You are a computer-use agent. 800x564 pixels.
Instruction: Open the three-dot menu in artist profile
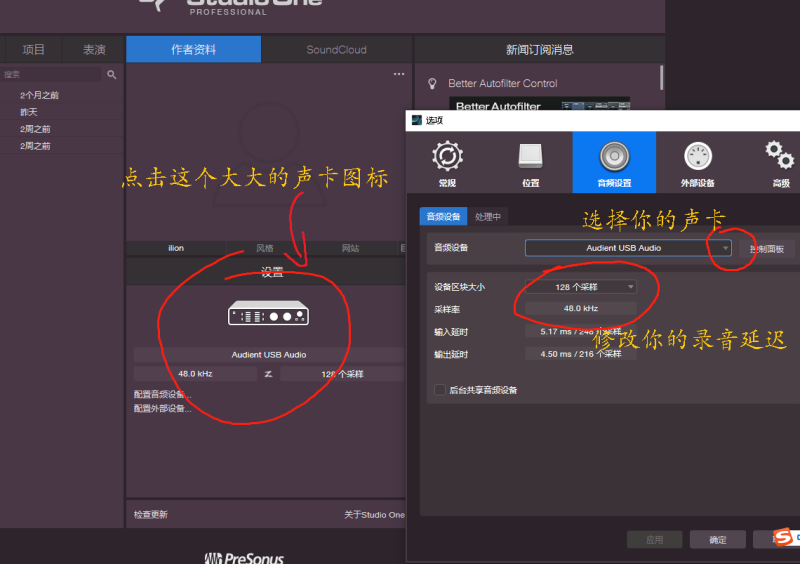(399, 74)
